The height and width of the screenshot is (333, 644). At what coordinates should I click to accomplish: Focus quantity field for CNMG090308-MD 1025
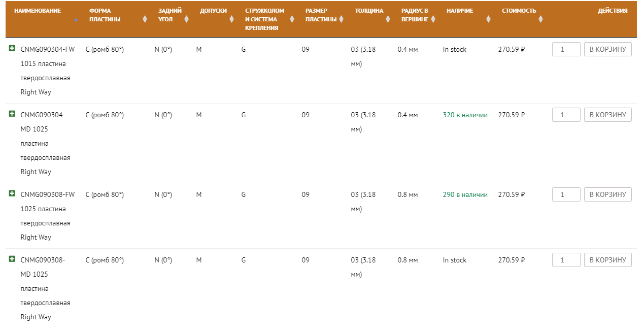coord(566,260)
